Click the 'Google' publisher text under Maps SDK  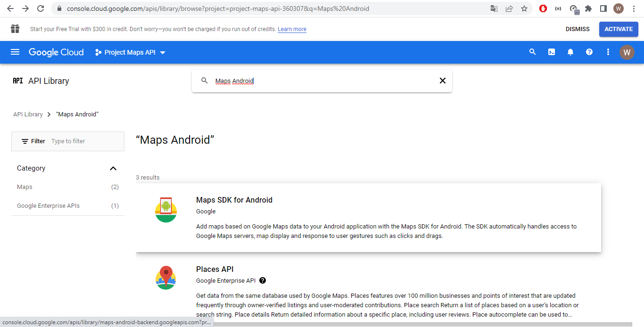coord(206,212)
